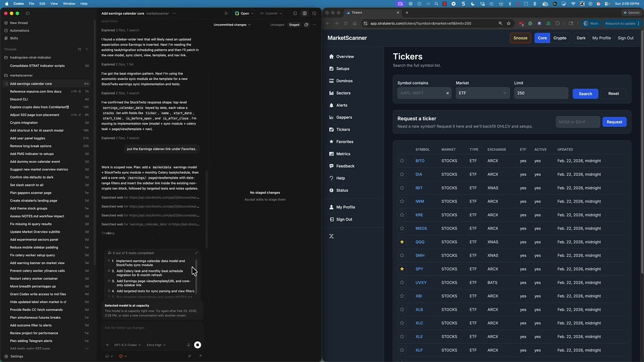
Task: Open the View menu
Action: point(54,4)
